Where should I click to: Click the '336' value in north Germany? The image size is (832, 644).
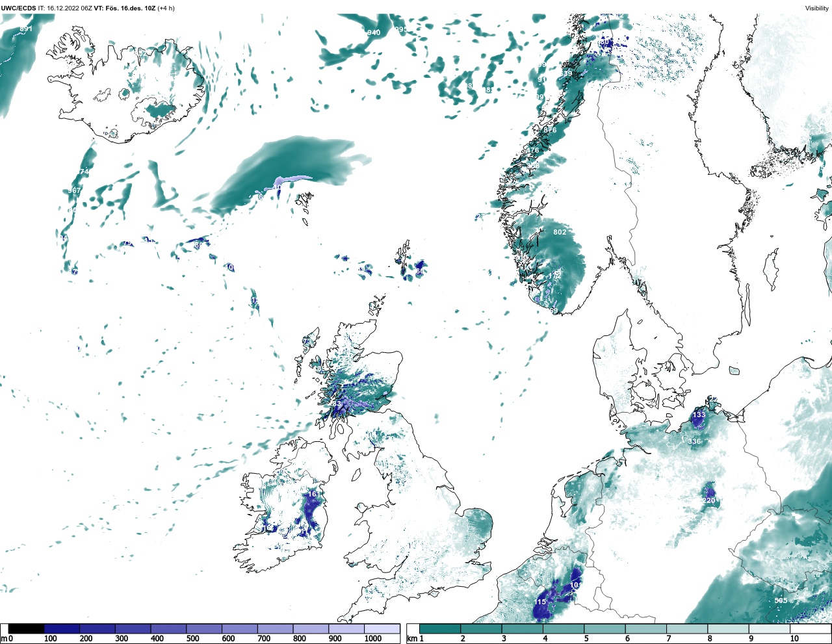[x=695, y=441]
